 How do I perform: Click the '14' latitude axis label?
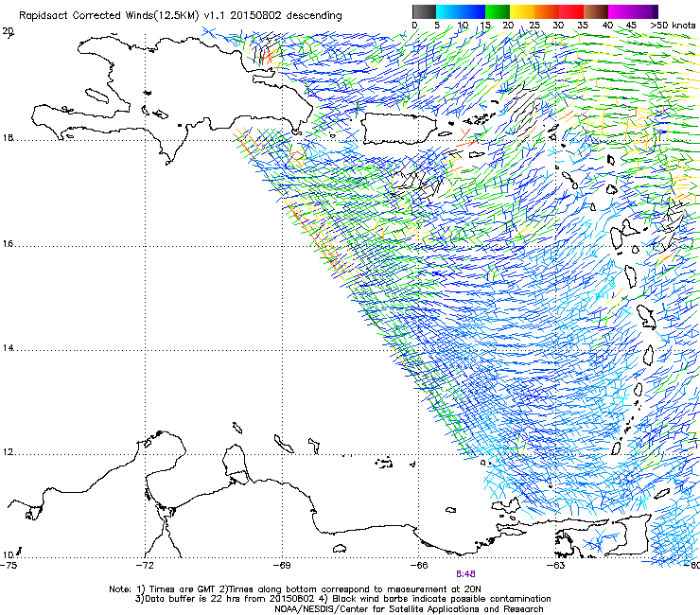pyautogui.click(x=8, y=348)
